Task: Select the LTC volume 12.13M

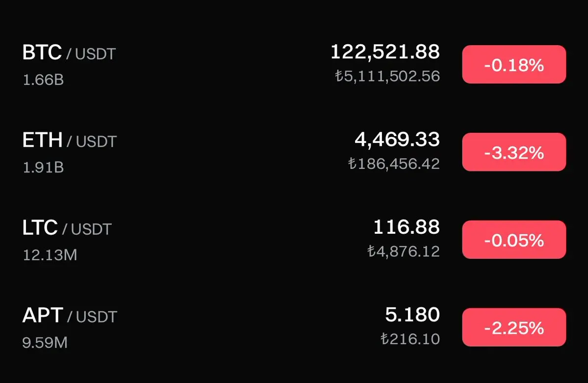Action: click(50, 255)
